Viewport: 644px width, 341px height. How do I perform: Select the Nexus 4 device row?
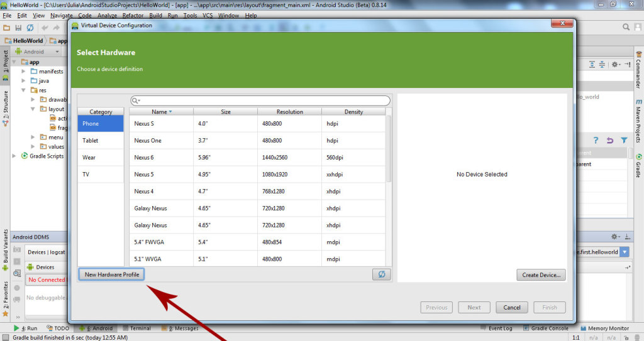click(x=257, y=191)
